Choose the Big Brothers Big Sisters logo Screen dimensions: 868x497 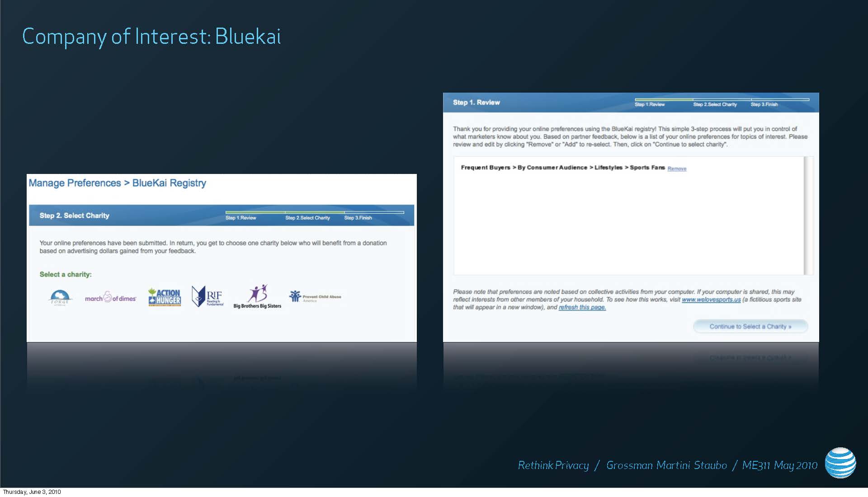point(257,296)
